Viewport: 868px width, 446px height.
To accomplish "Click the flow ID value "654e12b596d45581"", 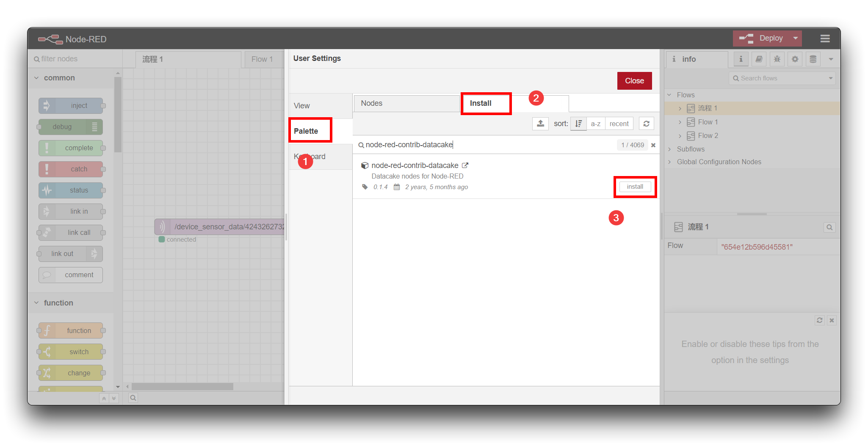I will tap(757, 247).
